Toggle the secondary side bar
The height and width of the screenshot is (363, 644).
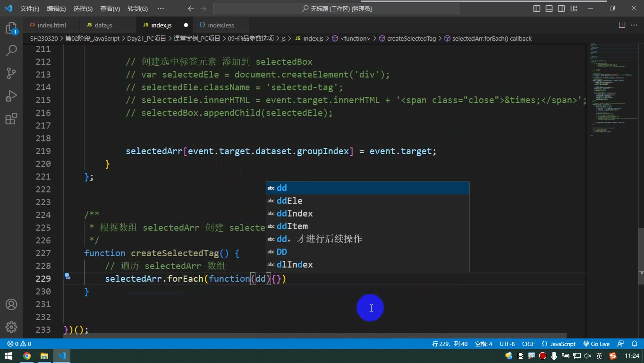click(561, 9)
